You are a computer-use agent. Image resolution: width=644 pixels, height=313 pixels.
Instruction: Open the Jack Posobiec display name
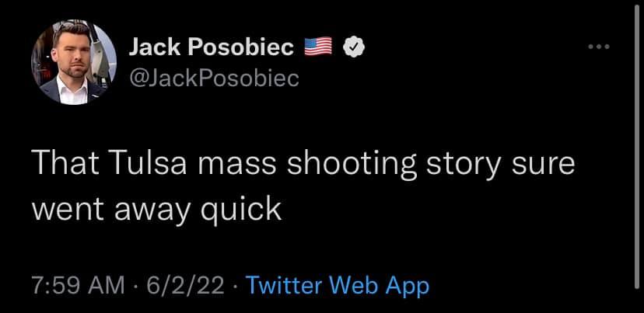[x=210, y=48]
